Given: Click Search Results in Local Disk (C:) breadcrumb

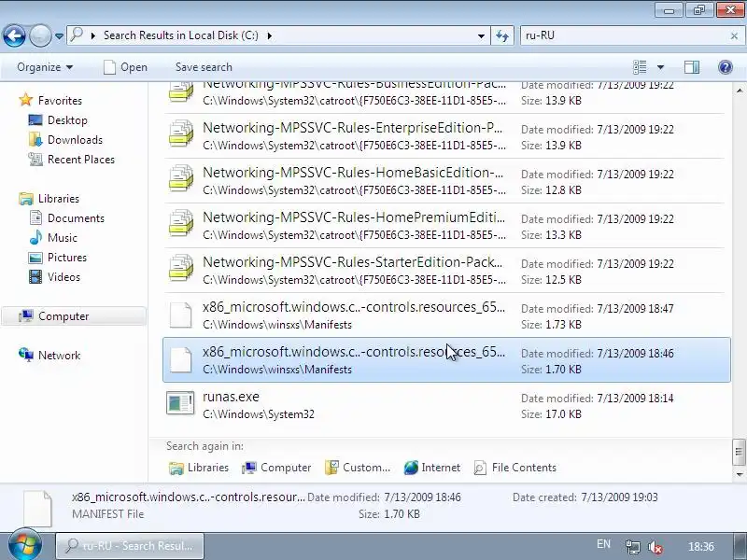Looking at the screenshot, I should coord(181,35).
